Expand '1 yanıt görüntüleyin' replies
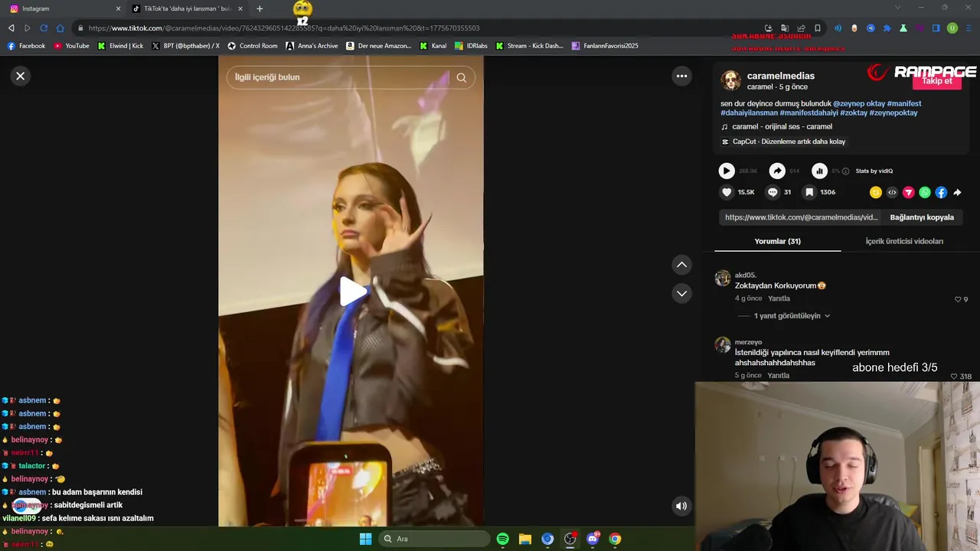Image resolution: width=980 pixels, height=551 pixels. (x=792, y=316)
